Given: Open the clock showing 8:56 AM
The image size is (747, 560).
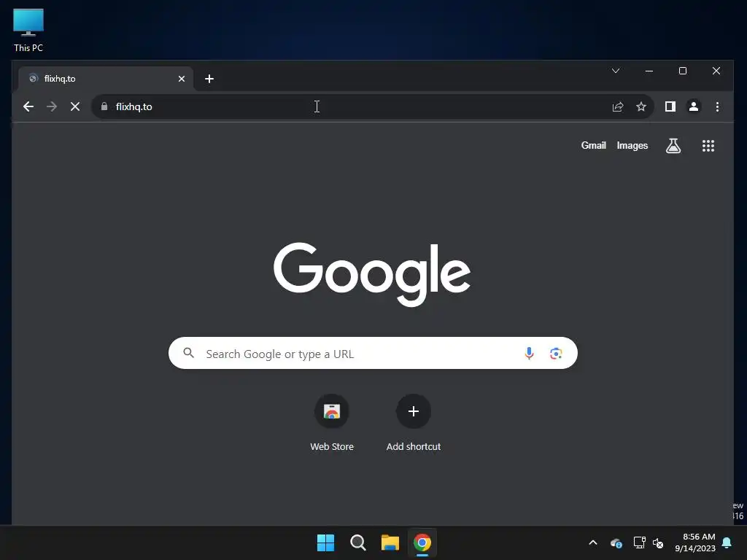Looking at the screenshot, I should click(695, 542).
